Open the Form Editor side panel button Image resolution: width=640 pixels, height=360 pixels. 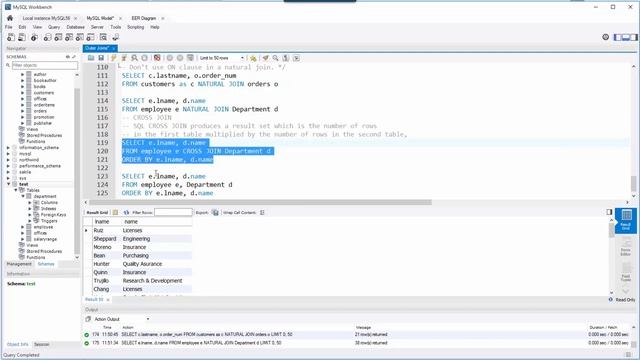626,247
